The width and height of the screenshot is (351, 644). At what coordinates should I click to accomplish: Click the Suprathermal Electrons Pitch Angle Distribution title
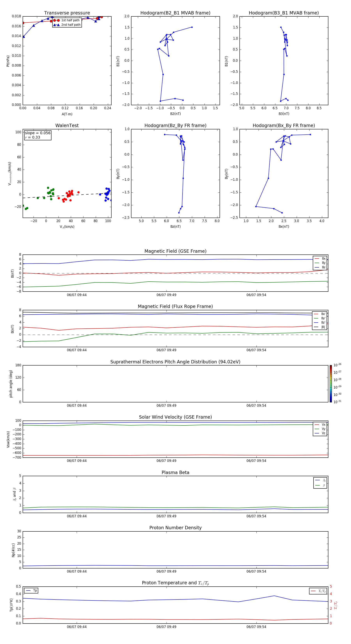tap(175, 362)
